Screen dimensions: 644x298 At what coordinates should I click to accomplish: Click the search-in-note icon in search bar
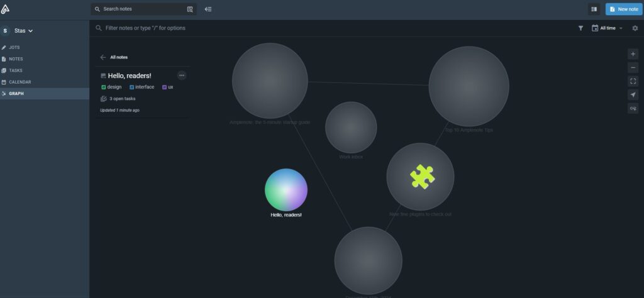(190, 9)
